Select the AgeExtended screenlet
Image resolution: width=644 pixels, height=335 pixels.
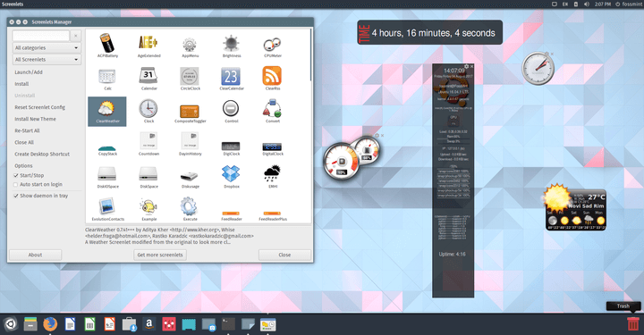(148, 45)
